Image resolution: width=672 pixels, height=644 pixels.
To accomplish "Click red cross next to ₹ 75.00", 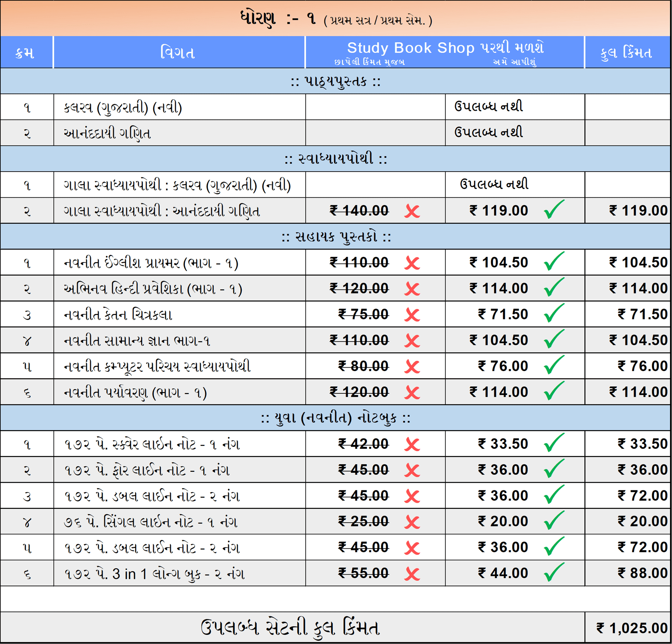I will tap(412, 315).
